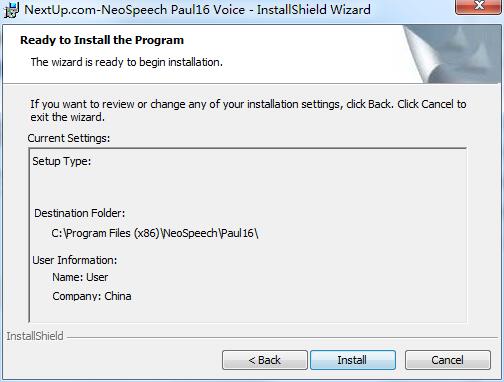Click the InstallShield branding label
This screenshot has width=504, height=382.
35,336
